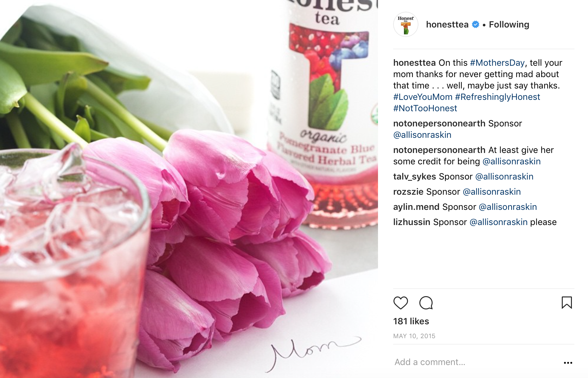Open the Honest Tea profile picture
This screenshot has width=588, height=378.
click(x=406, y=25)
